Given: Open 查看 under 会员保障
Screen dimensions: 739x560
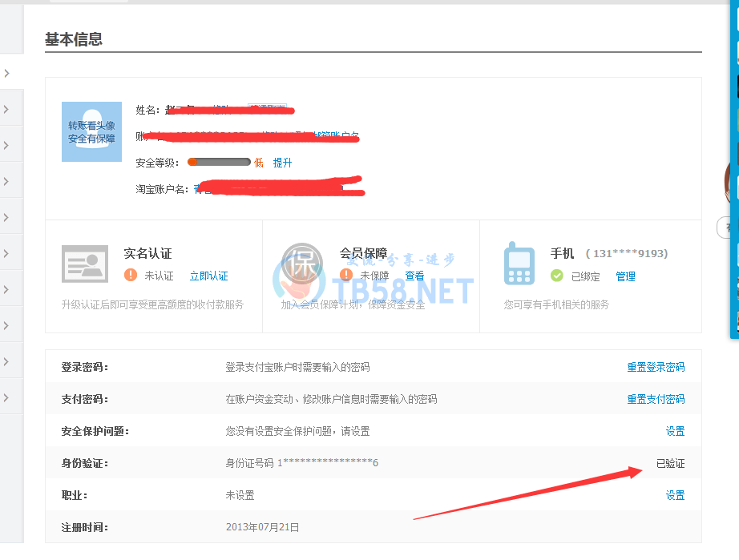Looking at the screenshot, I should (414, 276).
